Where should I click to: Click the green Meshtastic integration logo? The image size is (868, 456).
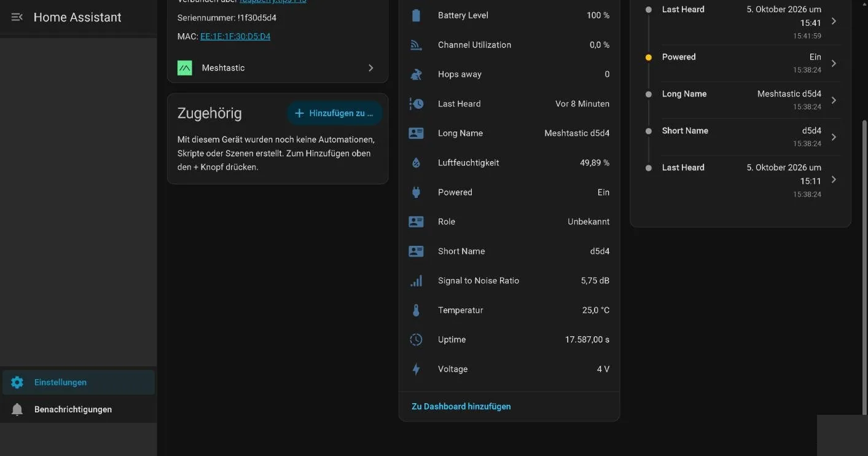click(x=185, y=68)
